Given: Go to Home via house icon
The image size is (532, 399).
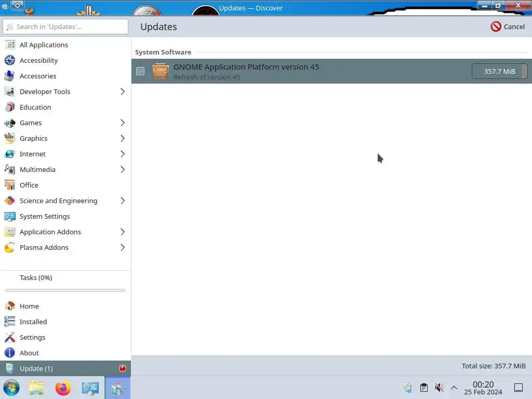Looking at the screenshot, I should coord(10,306).
